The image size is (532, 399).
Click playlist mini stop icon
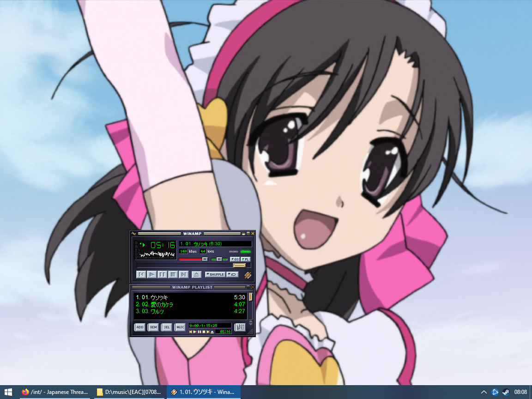(x=204, y=332)
